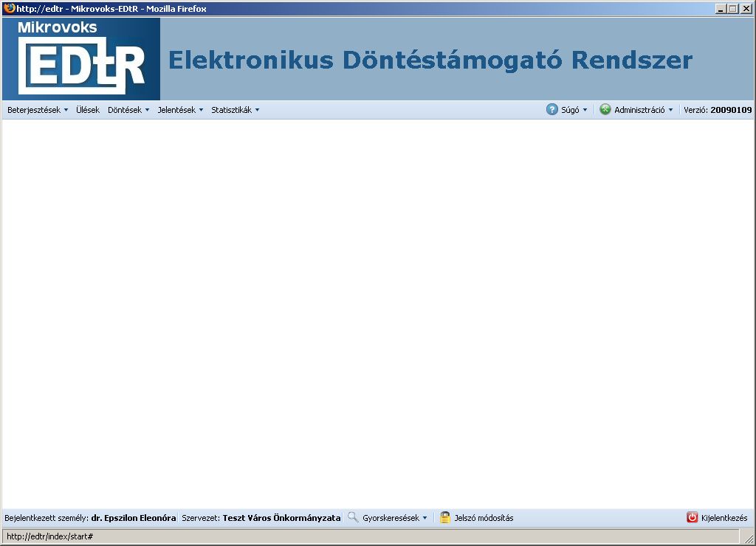This screenshot has width=756, height=546.
Task: Expand the Beterjesztések dropdown arrow
Action: point(66,110)
